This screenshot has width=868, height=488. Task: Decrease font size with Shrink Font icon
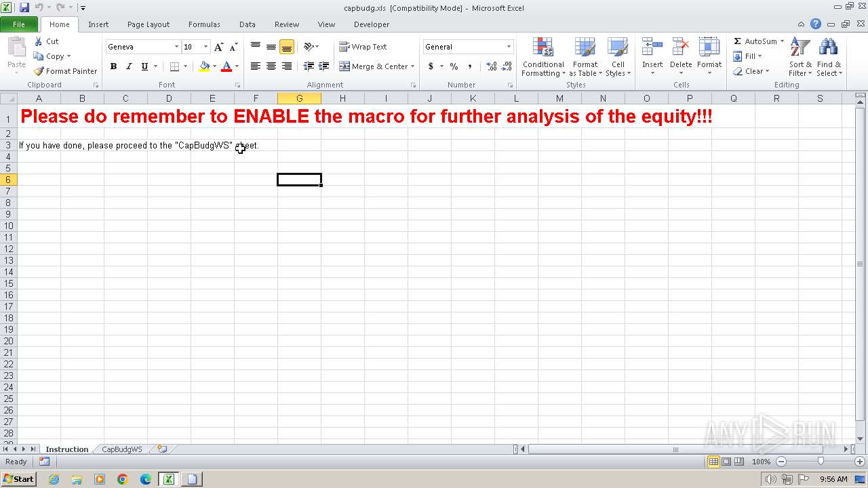pos(233,47)
